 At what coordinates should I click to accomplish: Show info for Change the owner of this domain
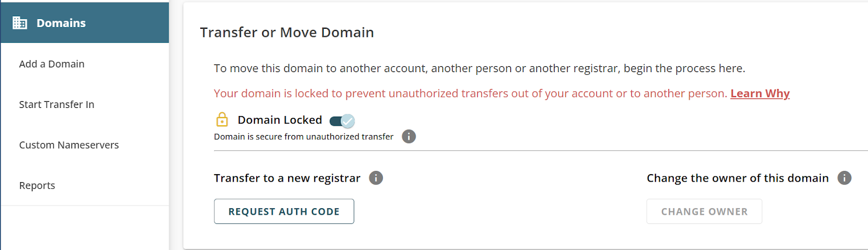click(x=844, y=178)
